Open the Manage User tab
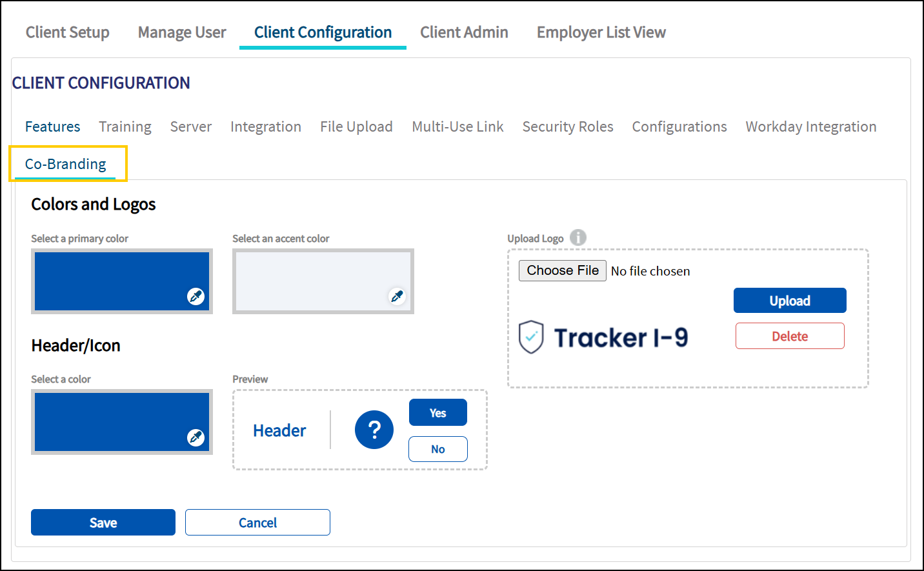This screenshot has width=924, height=571. coord(182,32)
